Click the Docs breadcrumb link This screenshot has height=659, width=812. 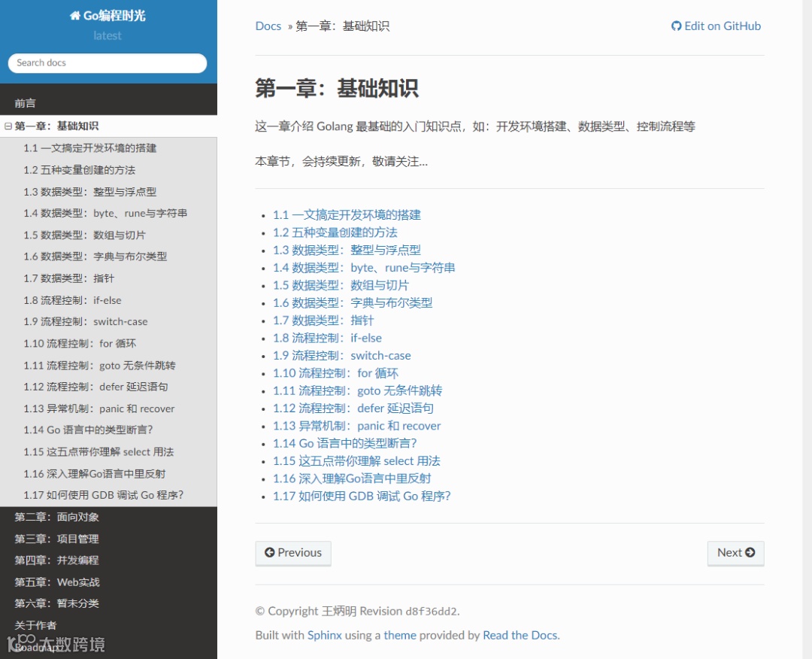(268, 26)
